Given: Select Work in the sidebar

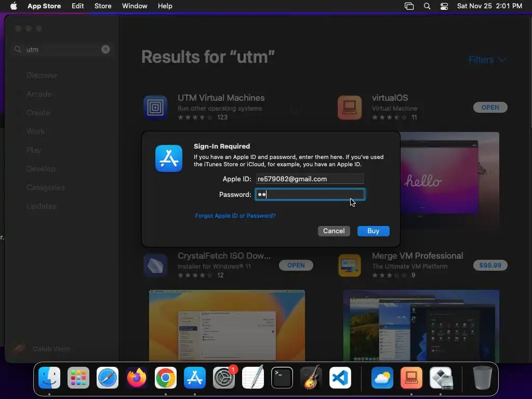Looking at the screenshot, I should coord(36,131).
